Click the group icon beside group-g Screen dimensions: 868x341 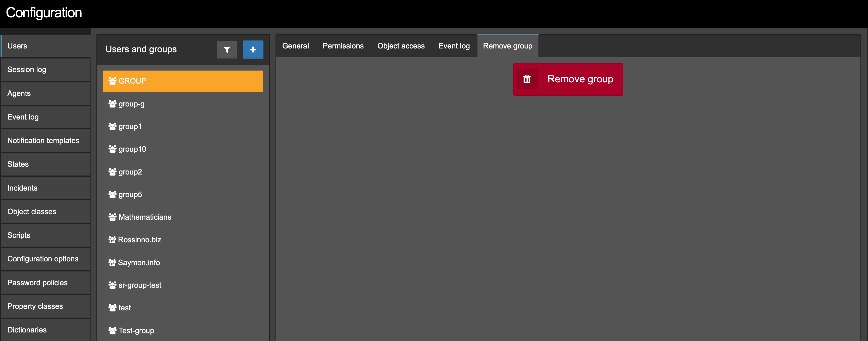click(112, 104)
